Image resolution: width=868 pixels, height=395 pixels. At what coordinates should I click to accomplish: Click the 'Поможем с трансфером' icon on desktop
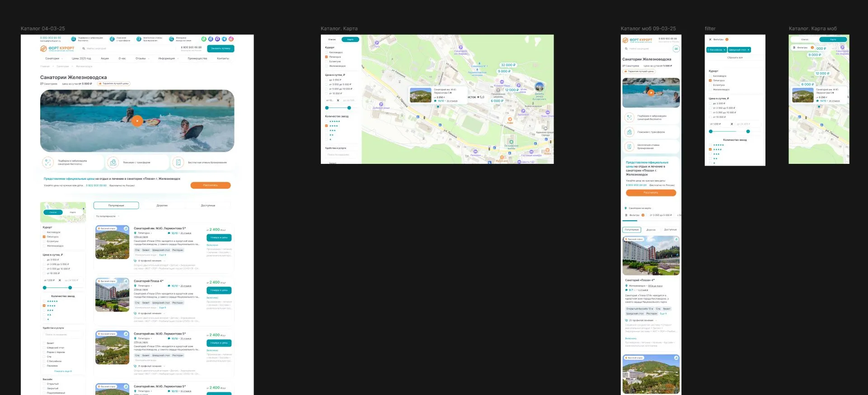point(113,163)
